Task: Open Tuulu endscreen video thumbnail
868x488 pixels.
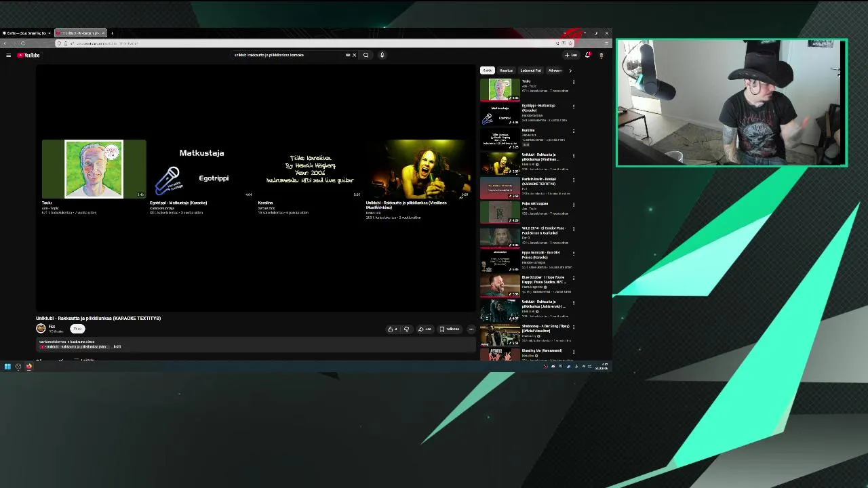Action: pyautogui.click(x=94, y=169)
